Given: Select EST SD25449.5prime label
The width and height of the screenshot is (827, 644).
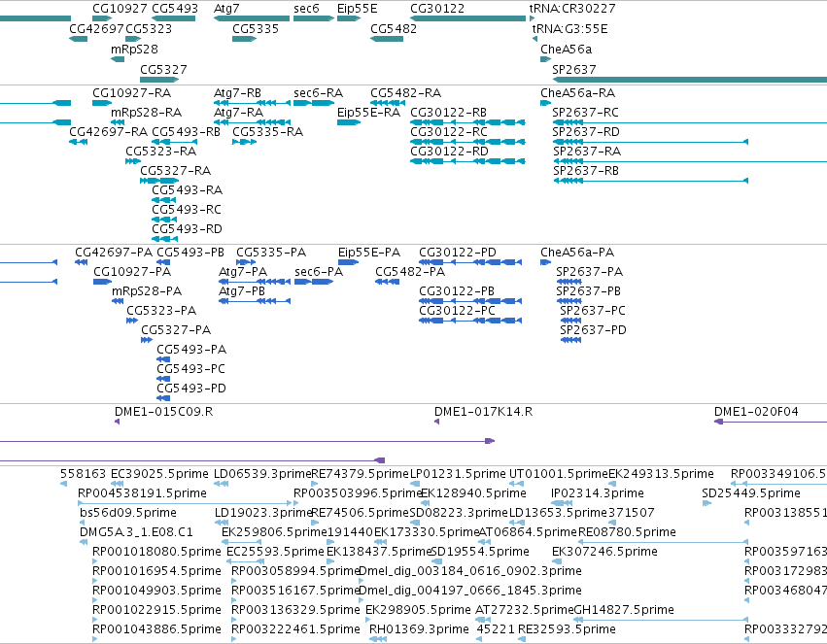Looking at the screenshot, I should coord(750,493).
